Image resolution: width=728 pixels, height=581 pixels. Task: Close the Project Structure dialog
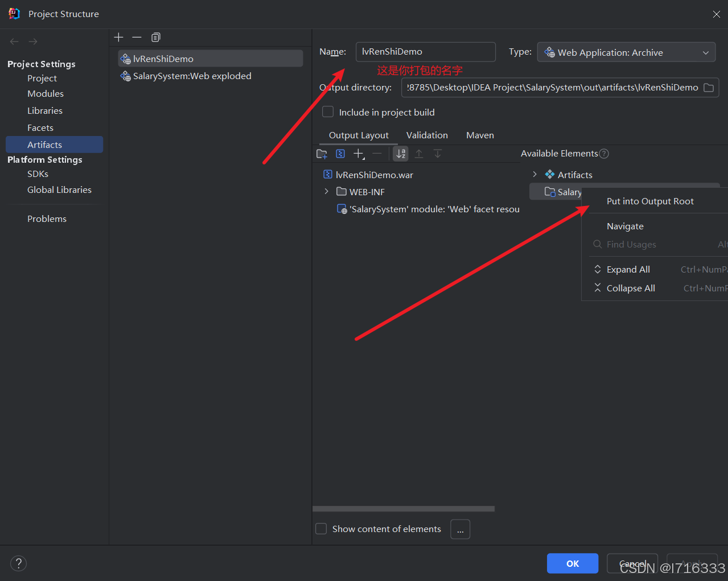coord(717,14)
